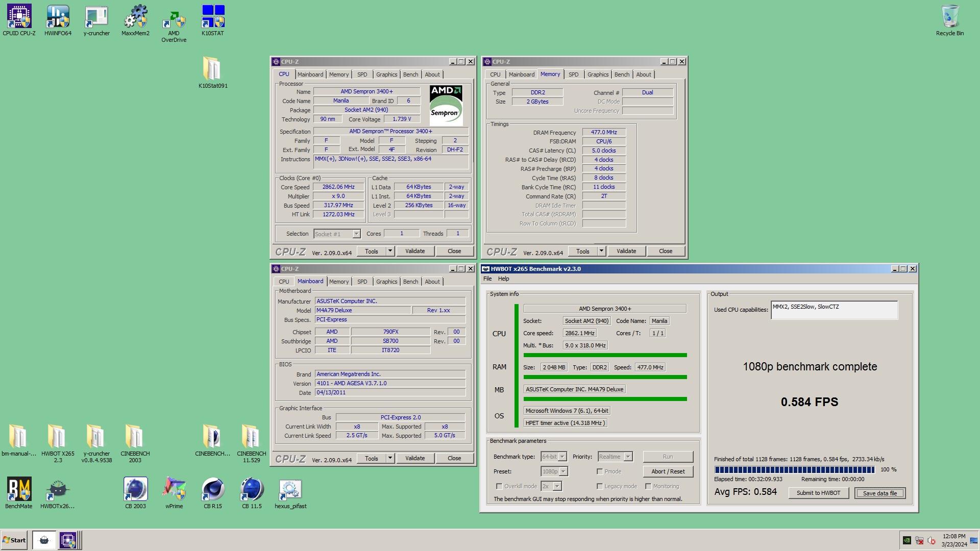Image resolution: width=980 pixels, height=551 pixels.
Task: Switch to Bench tab in the Mainboard tab CPU-Z window
Action: [x=410, y=282]
